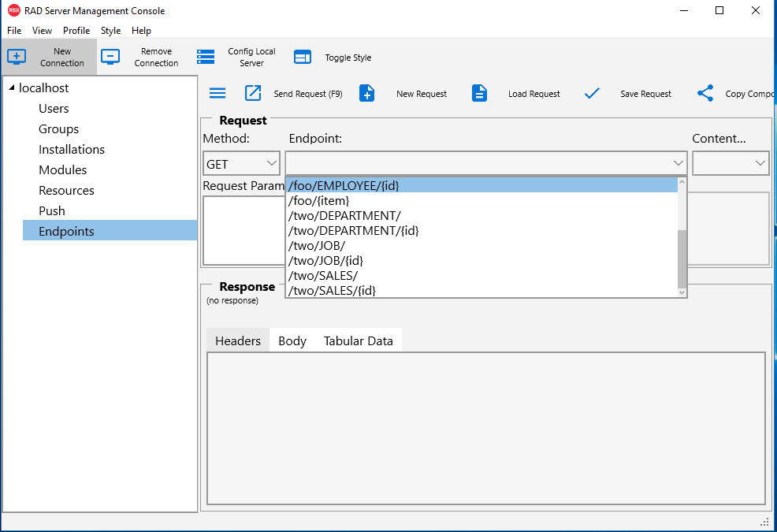Choose /two/DEPARTMENT/{id} endpoint

[481, 231]
